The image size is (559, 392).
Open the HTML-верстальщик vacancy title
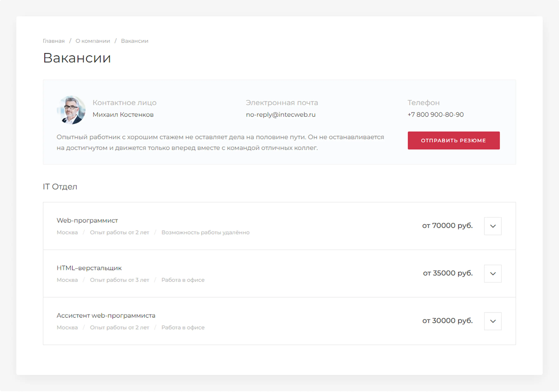(x=89, y=268)
